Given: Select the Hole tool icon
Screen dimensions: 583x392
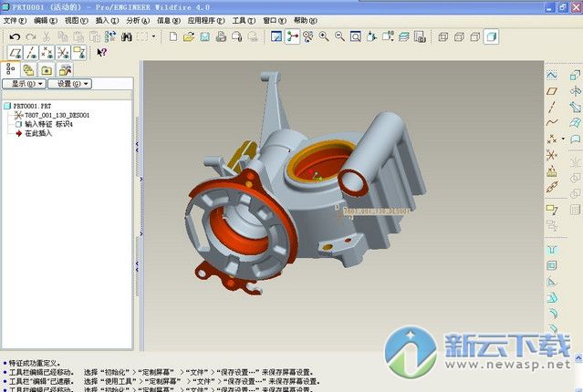Looking at the screenshot, I should coord(552,249).
